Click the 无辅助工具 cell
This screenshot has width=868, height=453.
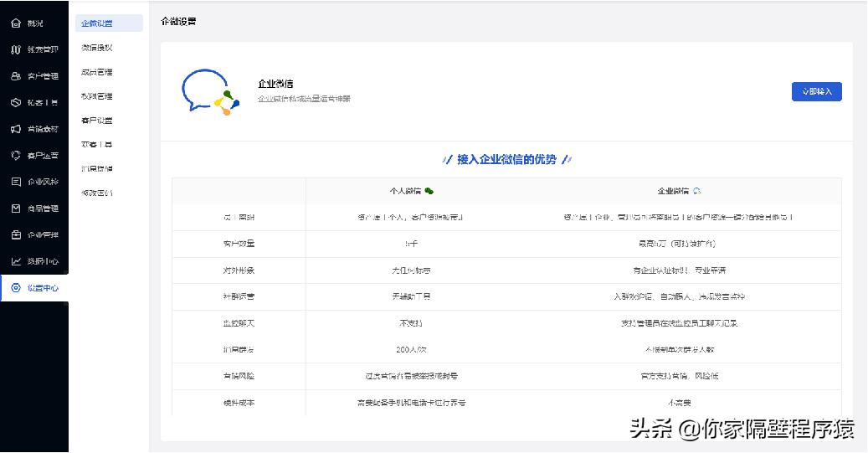coord(411,296)
